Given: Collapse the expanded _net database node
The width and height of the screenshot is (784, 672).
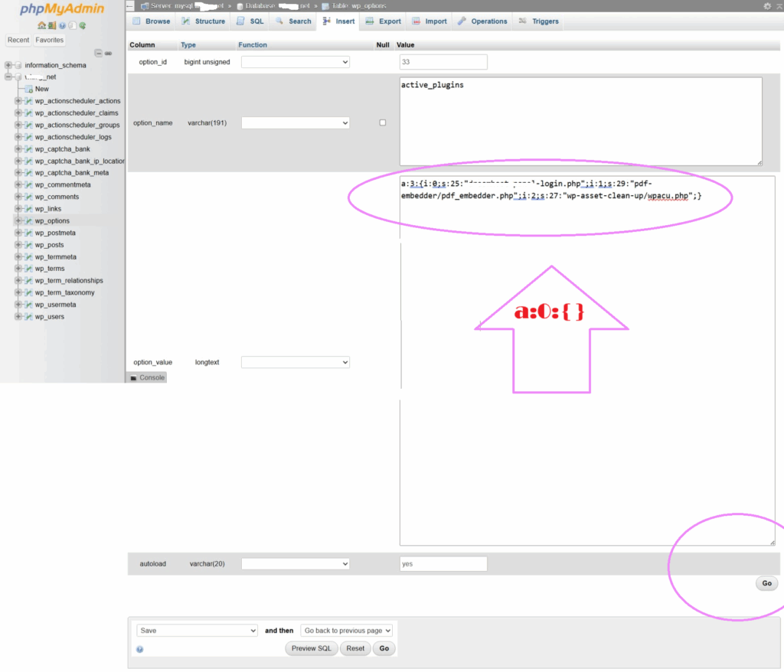Looking at the screenshot, I should pyautogui.click(x=8, y=77).
